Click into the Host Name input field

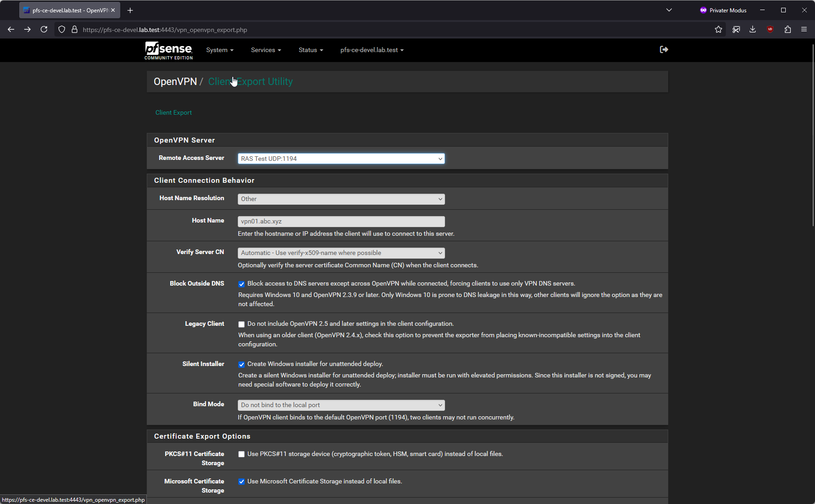click(x=341, y=221)
